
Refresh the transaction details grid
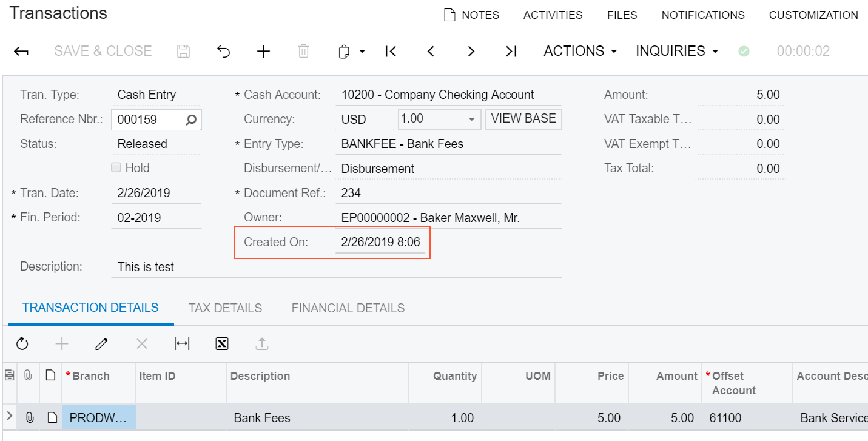(x=22, y=344)
